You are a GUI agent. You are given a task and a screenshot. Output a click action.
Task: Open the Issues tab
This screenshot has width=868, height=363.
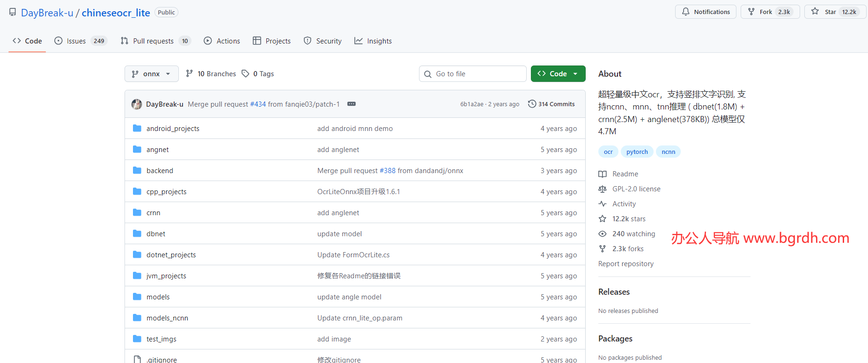[81, 41]
